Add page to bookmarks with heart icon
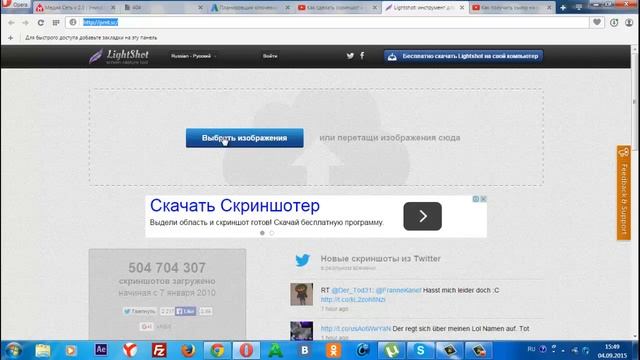 point(597,22)
